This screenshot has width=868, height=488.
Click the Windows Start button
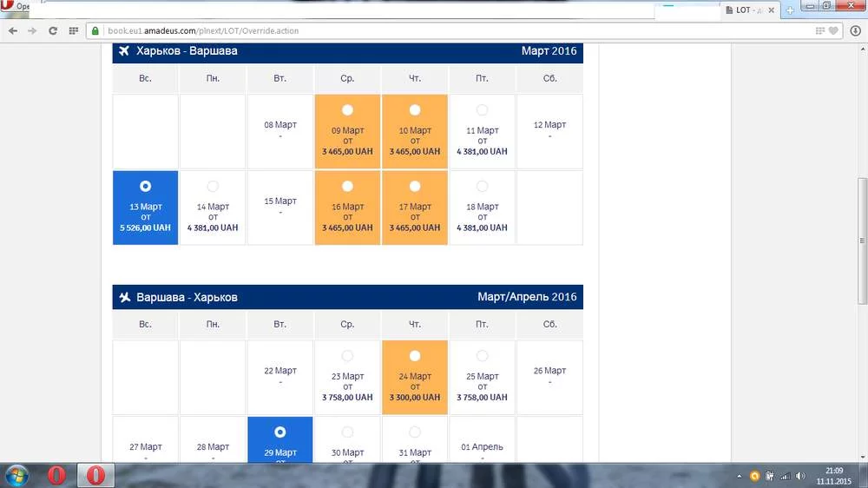(16, 476)
